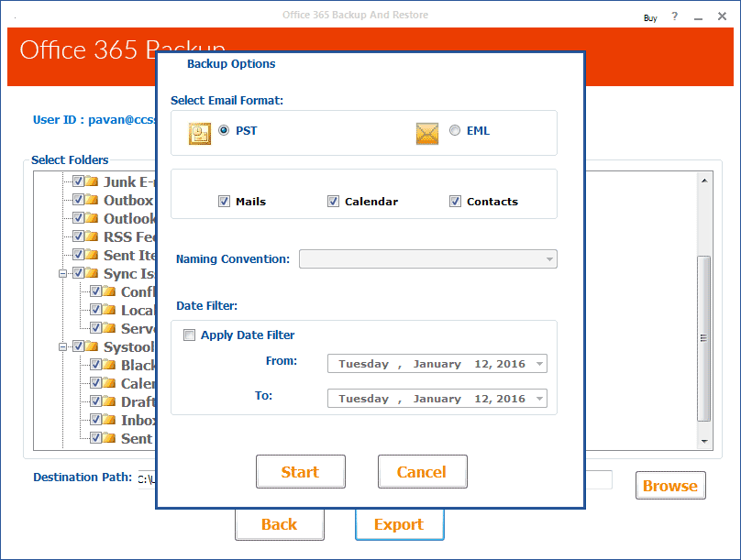Click the EML envelope icon
The width and height of the screenshot is (741, 560).
click(427, 133)
